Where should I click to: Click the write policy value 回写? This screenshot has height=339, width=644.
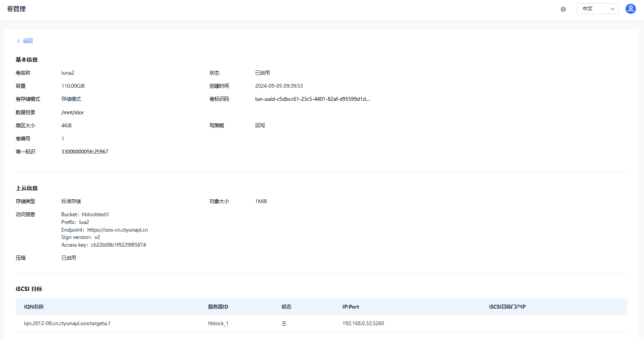coord(260,125)
